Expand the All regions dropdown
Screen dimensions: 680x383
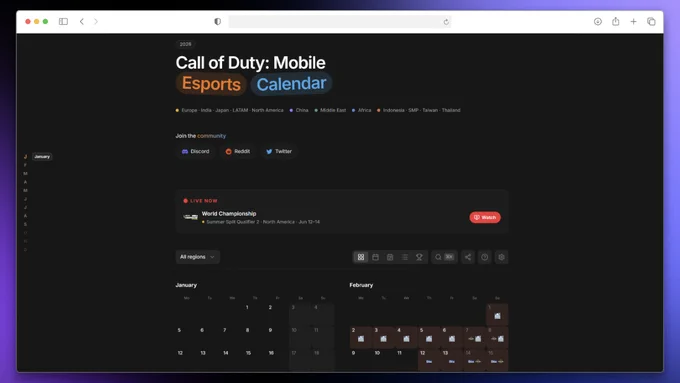197,257
